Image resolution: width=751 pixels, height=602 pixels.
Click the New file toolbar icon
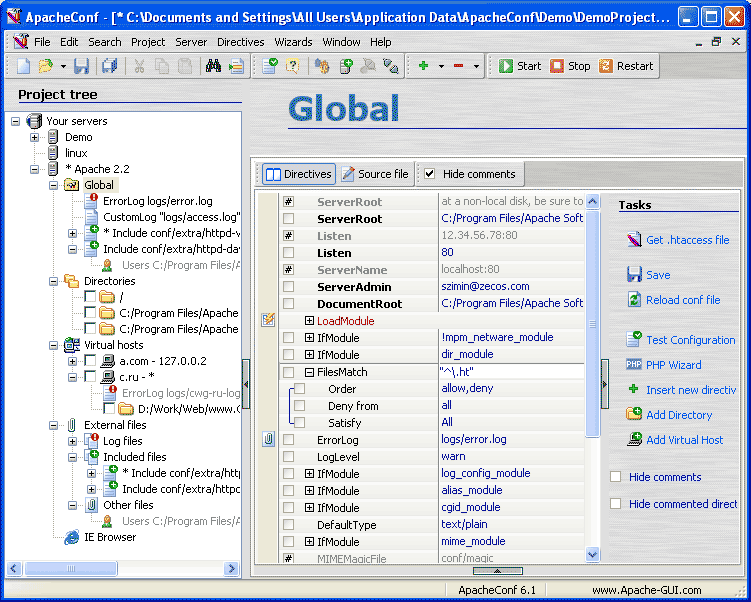pyautogui.click(x=24, y=66)
